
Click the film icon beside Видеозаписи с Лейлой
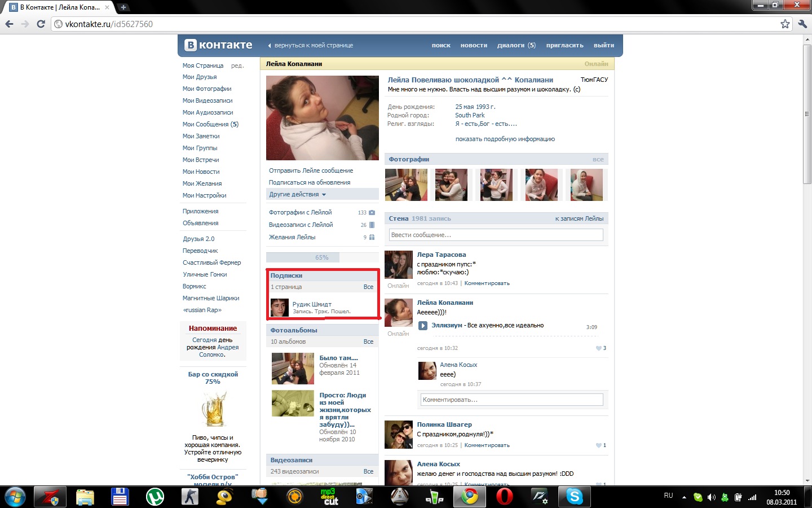(x=372, y=225)
